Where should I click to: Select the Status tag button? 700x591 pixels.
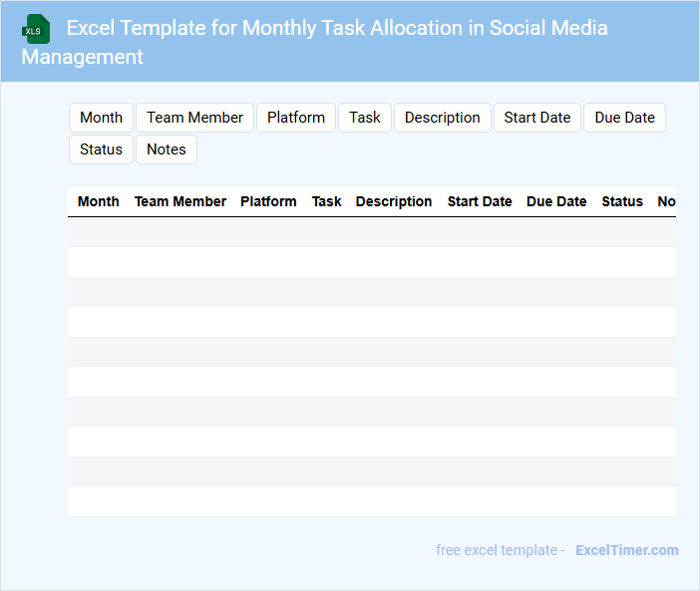101,149
